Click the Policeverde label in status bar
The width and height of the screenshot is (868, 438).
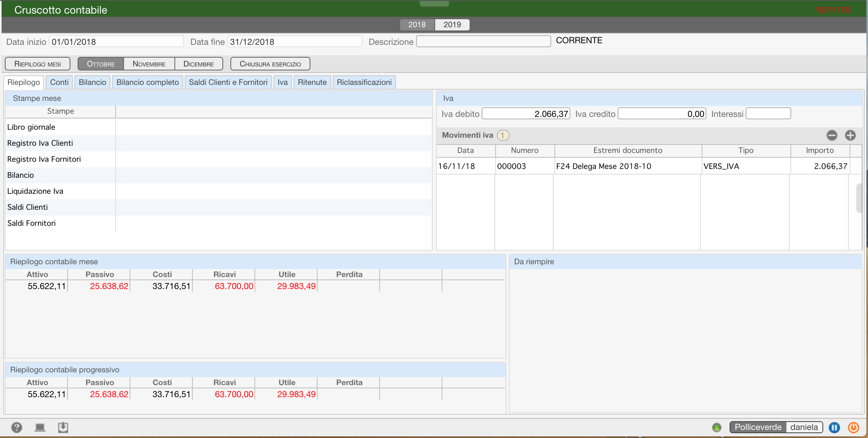[x=758, y=428]
